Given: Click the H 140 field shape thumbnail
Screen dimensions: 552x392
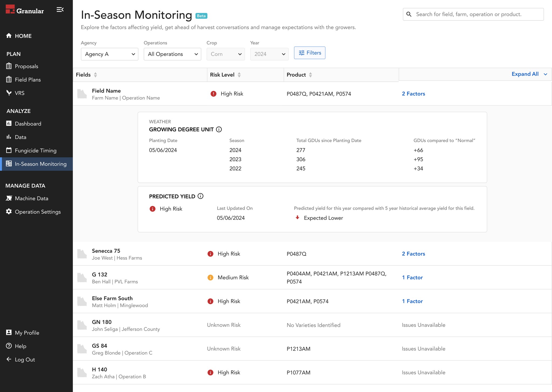Looking at the screenshot, I should tap(82, 373).
